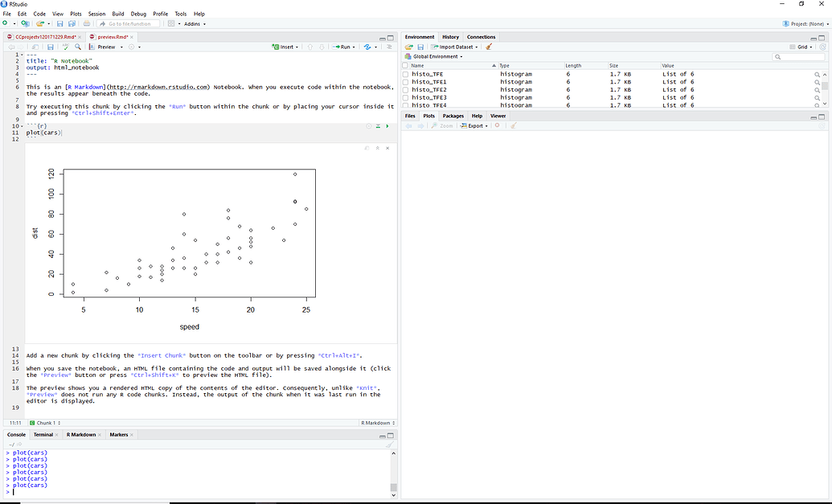Viewport: 832px width, 504px height.
Task: Open the Plots menu in the menu bar
Action: coord(76,14)
